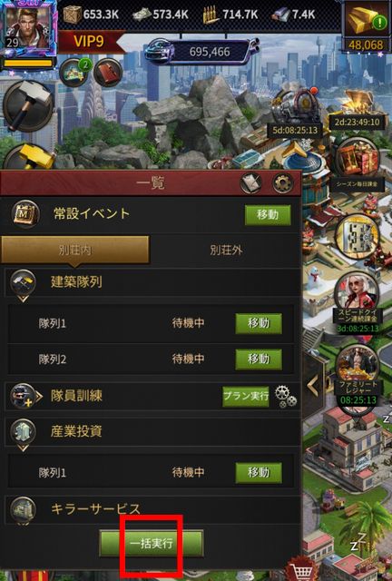Tap the yellow experience progress bar
392x581 pixels.
(x=28, y=64)
